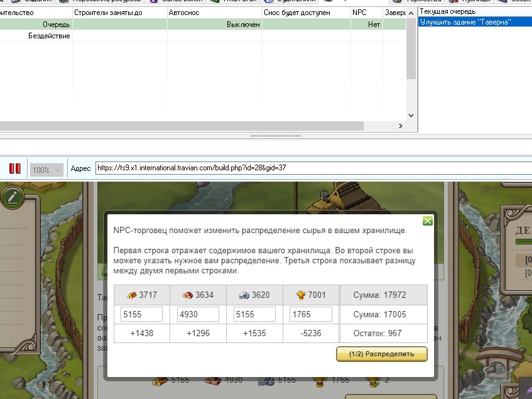
Task: Click the iron resource icon showing 3620
Action: click(244, 295)
